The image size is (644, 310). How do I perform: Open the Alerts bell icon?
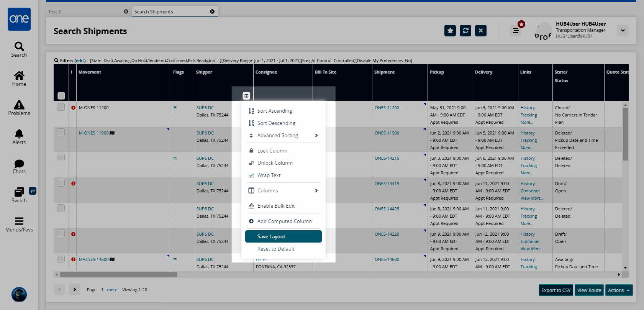click(19, 137)
